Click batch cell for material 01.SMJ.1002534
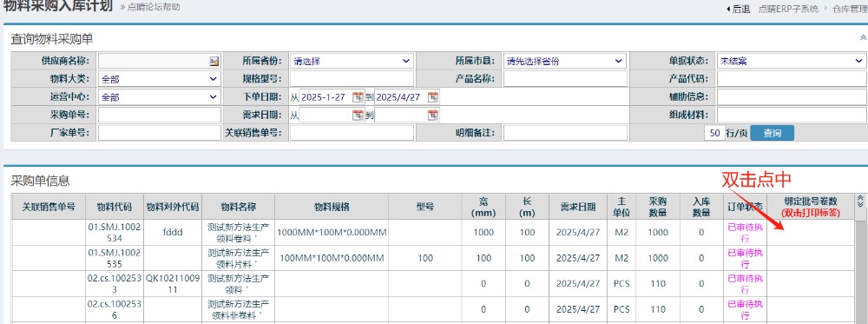The height and width of the screenshot is (324, 868). pos(812,233)
